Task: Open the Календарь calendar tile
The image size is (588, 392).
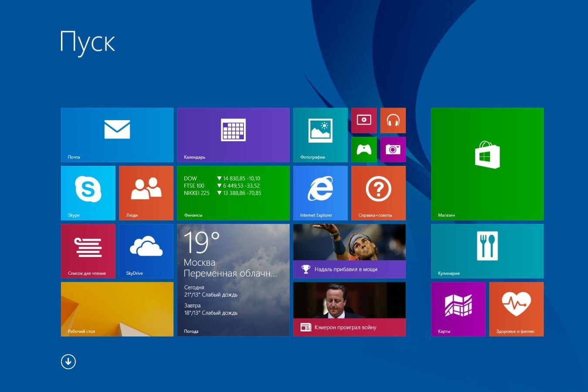Action: pos(233,135)
